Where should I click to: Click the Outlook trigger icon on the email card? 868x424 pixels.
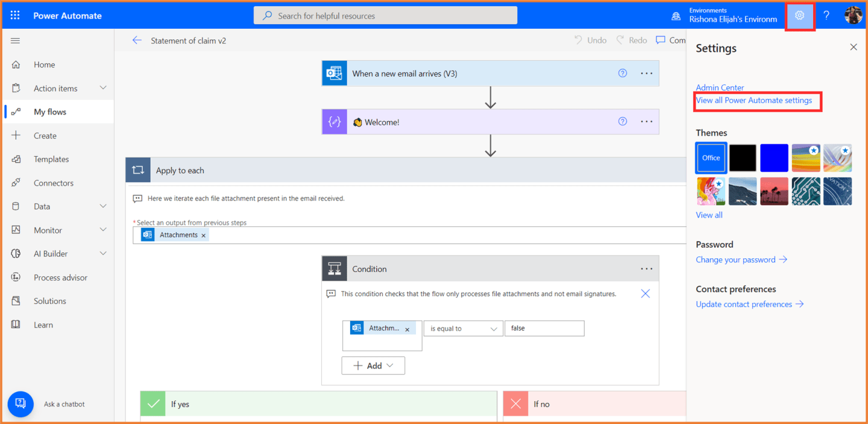pos(334,72)
